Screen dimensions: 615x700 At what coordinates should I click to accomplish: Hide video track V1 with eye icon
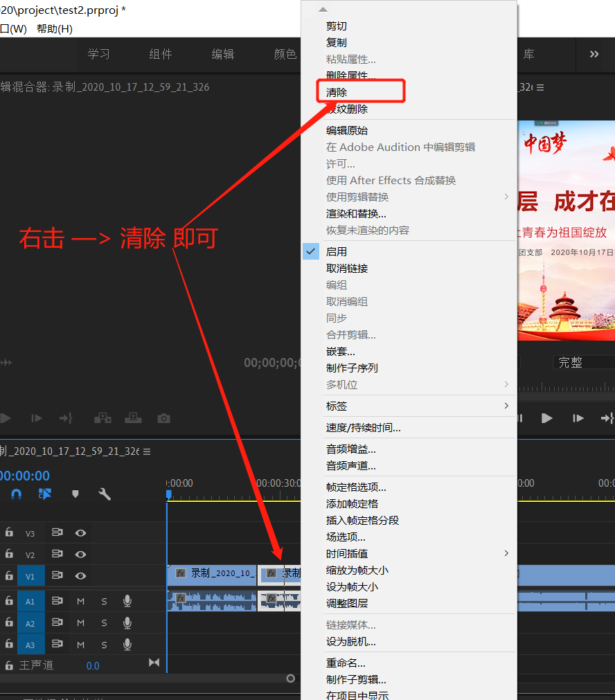[80, 576]
